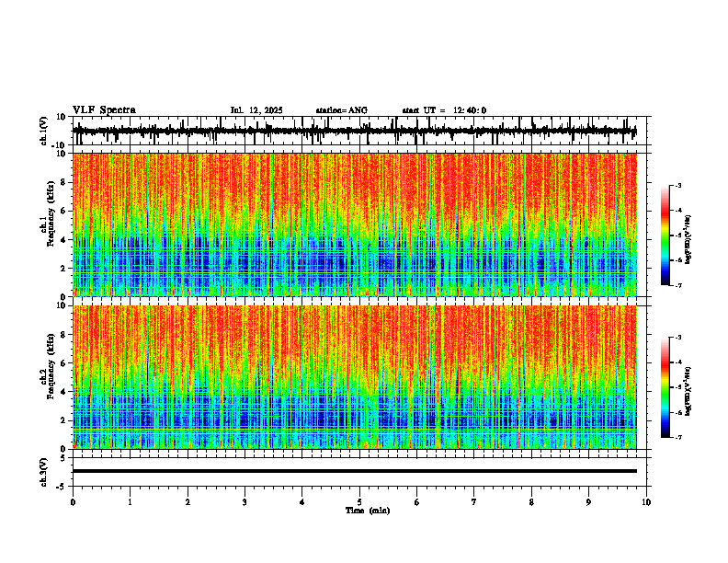The width and height of the screenshot is (728, 563).
Task: Click the "VLF Spectra" plot title
Action: tap(104, 110)
